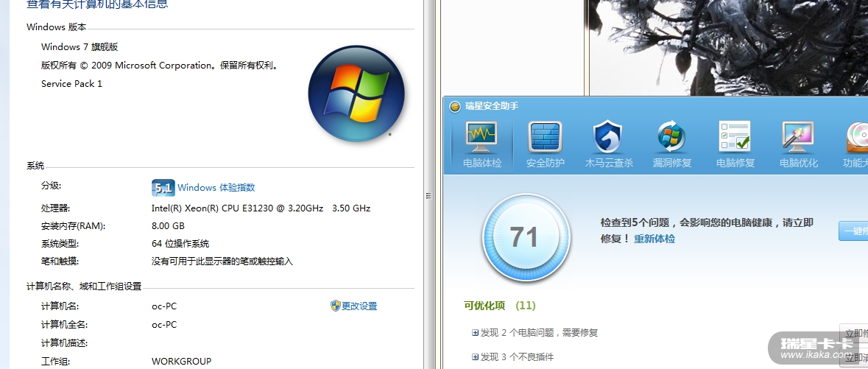The width and height of the screenshot is (868, 369).
Task: Click the button beside 3 个不良插件 row
Action: 853,356
